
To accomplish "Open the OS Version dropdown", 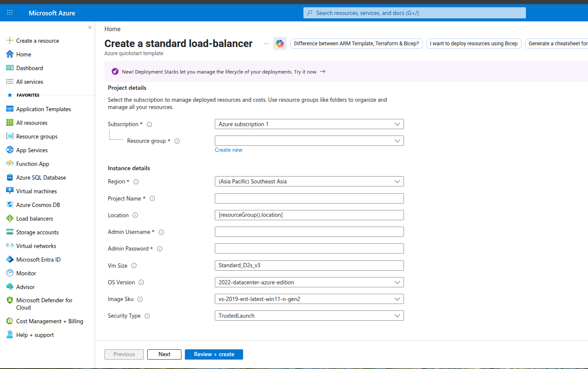I will 309,282.
